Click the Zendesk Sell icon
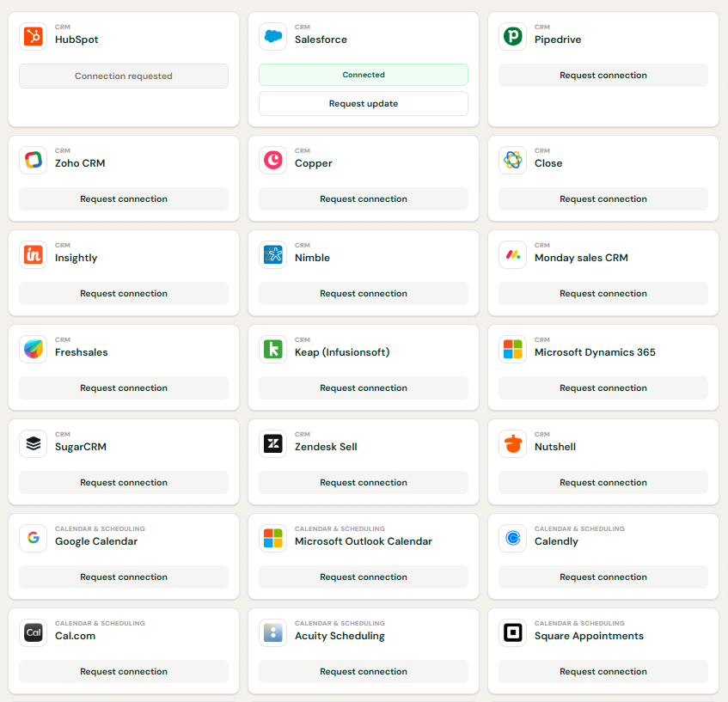Image resolution: width=728 pixels, height=702 pixels. (x=273, y=443)
